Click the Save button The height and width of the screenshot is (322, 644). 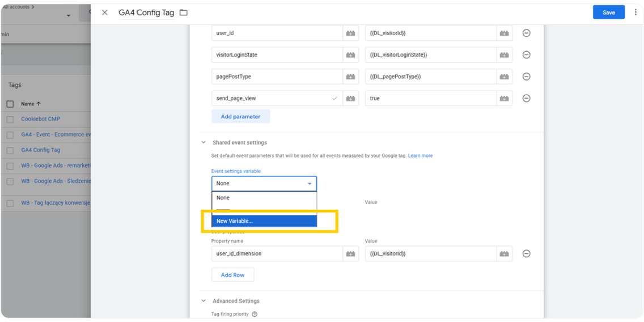pyautogui.click(x=608, y=12)
